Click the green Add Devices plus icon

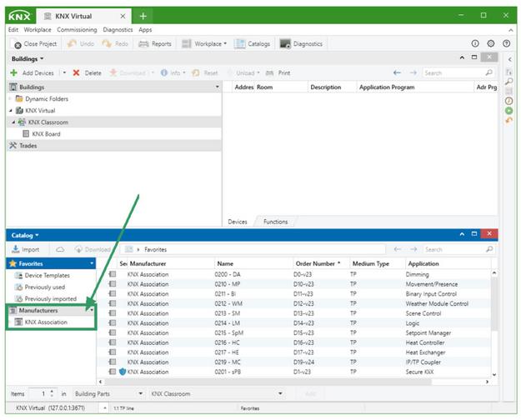coord(15,72)
